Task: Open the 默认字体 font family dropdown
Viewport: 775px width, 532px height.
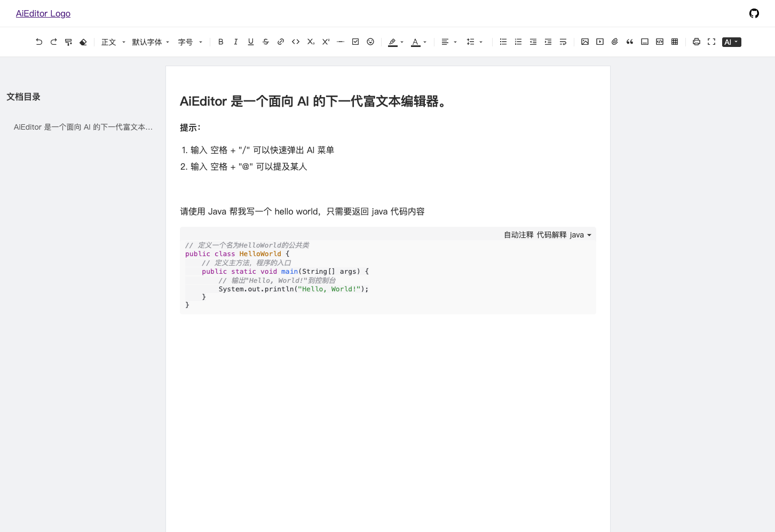Action: pyautogui.click(x=150, y=42)
